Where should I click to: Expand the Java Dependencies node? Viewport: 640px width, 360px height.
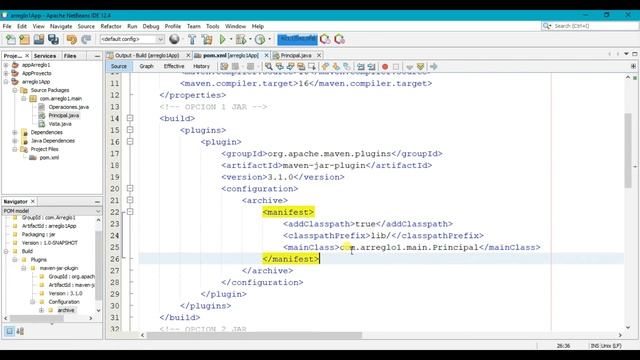click(15, 141)
